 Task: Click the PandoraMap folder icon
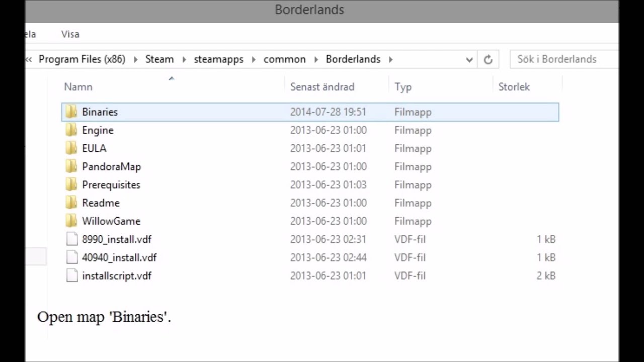coord(71,166)
